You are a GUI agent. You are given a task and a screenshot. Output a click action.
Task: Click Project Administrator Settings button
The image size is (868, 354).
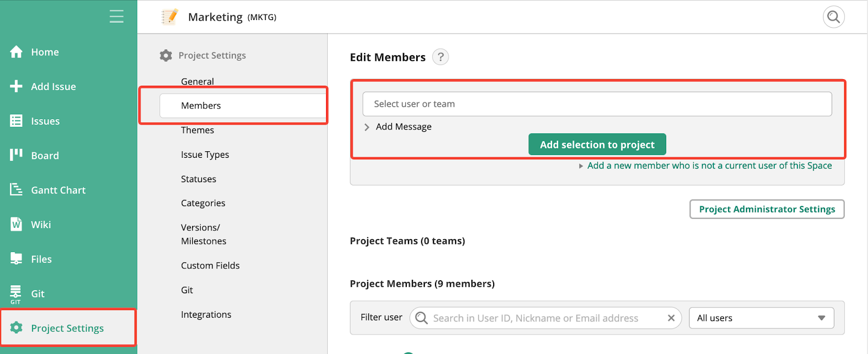pyautogui.click(x=767, y=209)
